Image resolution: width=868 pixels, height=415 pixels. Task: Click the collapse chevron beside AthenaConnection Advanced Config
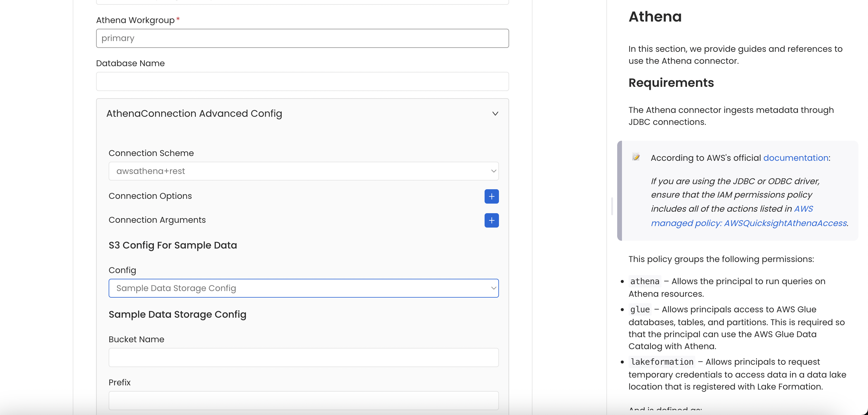(x=495, y=113)
